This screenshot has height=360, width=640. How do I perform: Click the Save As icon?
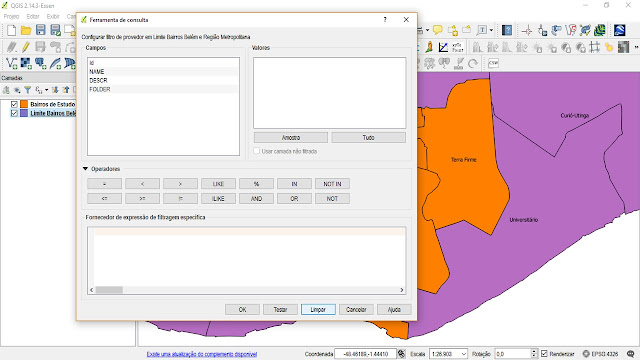55,30
